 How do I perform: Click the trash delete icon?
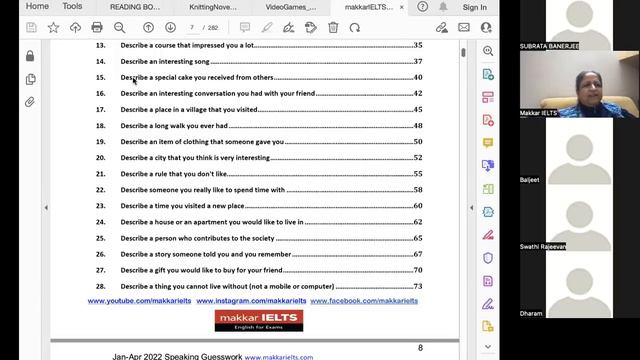coord(333,28)
